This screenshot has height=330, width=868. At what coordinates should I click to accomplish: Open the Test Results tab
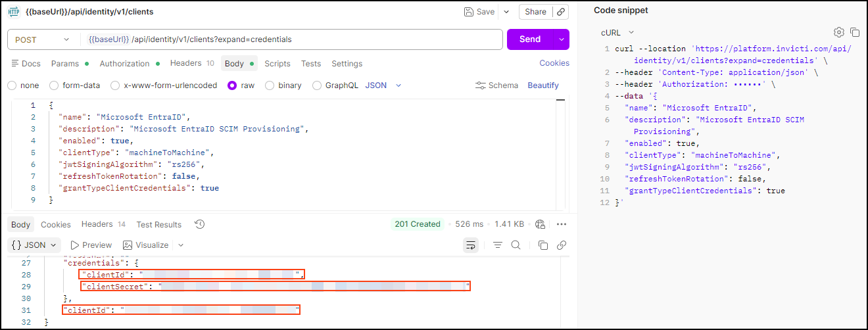pyautogui.click(x=159, y=225)
